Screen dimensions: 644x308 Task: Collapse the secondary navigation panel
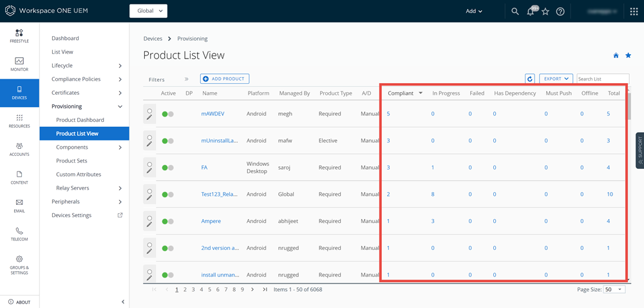123,302
